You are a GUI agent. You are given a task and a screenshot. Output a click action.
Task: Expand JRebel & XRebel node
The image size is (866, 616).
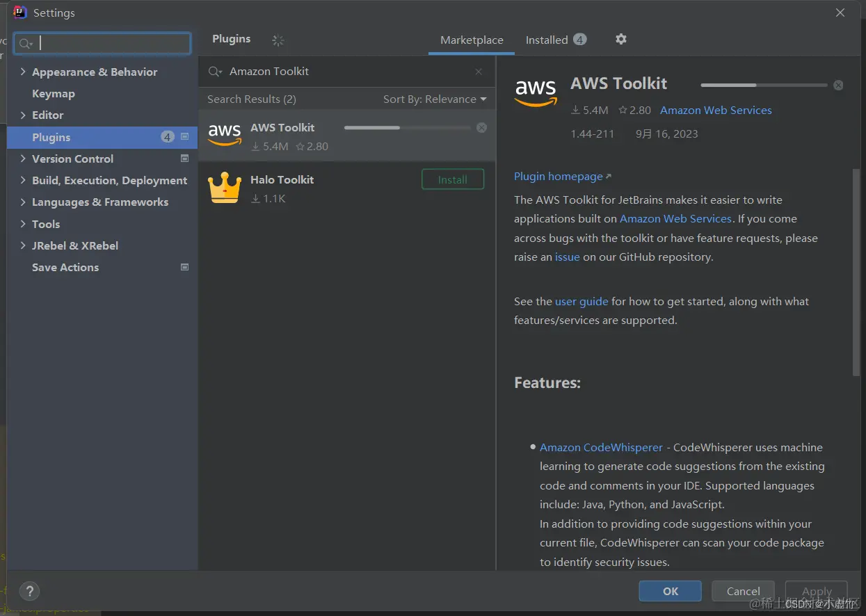pos(23,245)
